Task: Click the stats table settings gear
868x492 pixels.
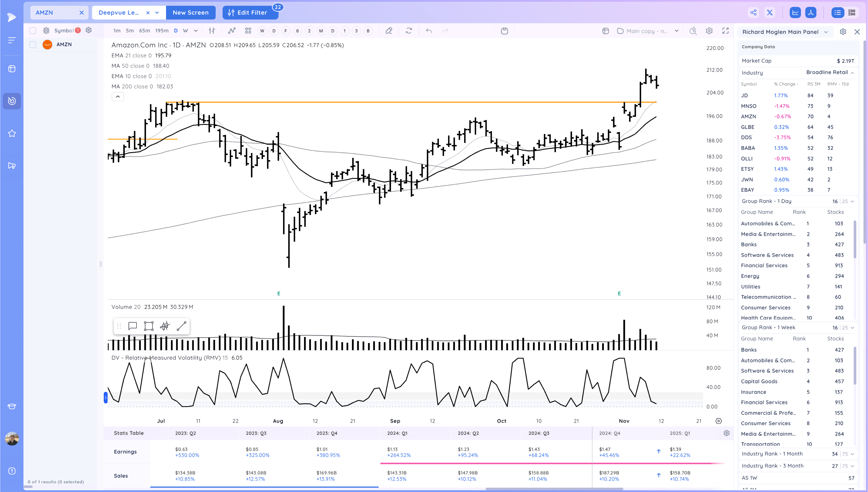Action: click(727, 433)
